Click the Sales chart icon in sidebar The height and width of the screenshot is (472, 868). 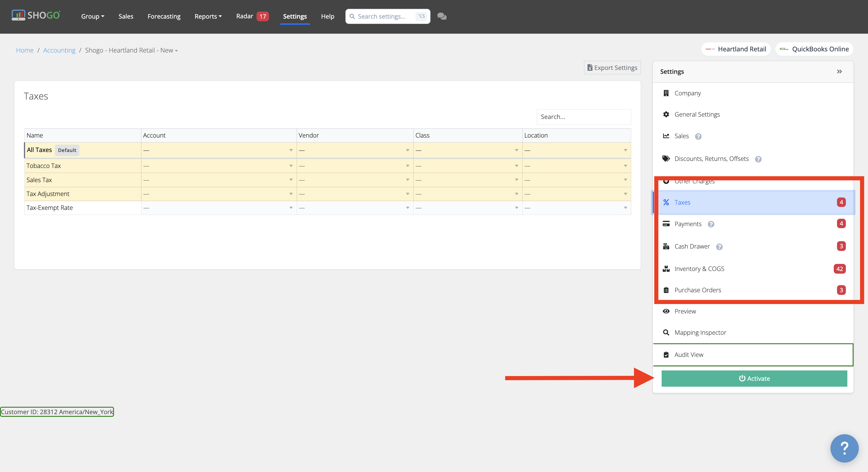coord(666,136)
